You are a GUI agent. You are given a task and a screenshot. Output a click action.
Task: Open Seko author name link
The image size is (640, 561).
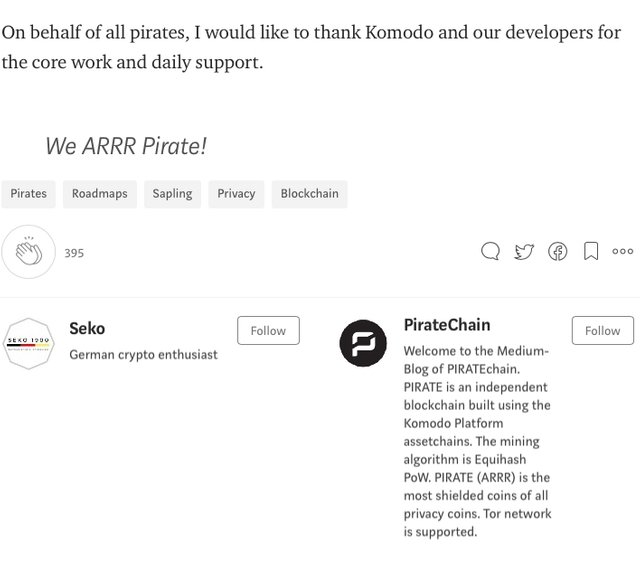[x=87, y=328]
